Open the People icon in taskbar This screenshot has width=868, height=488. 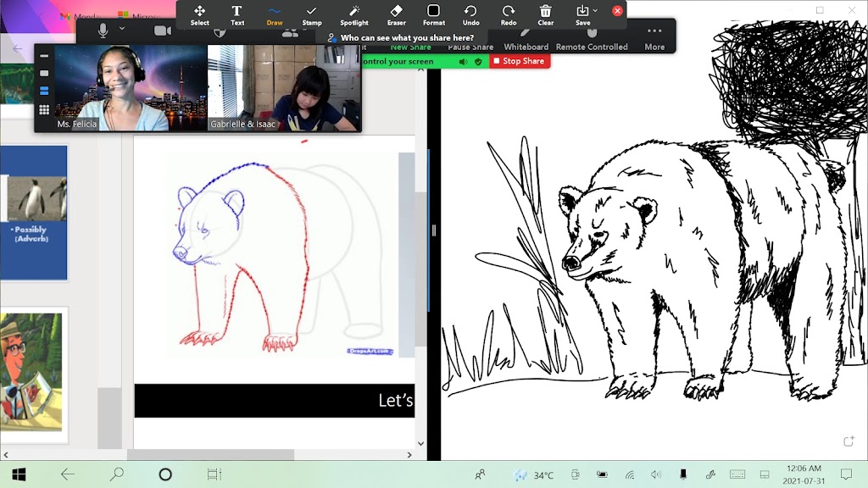[480, 474]
